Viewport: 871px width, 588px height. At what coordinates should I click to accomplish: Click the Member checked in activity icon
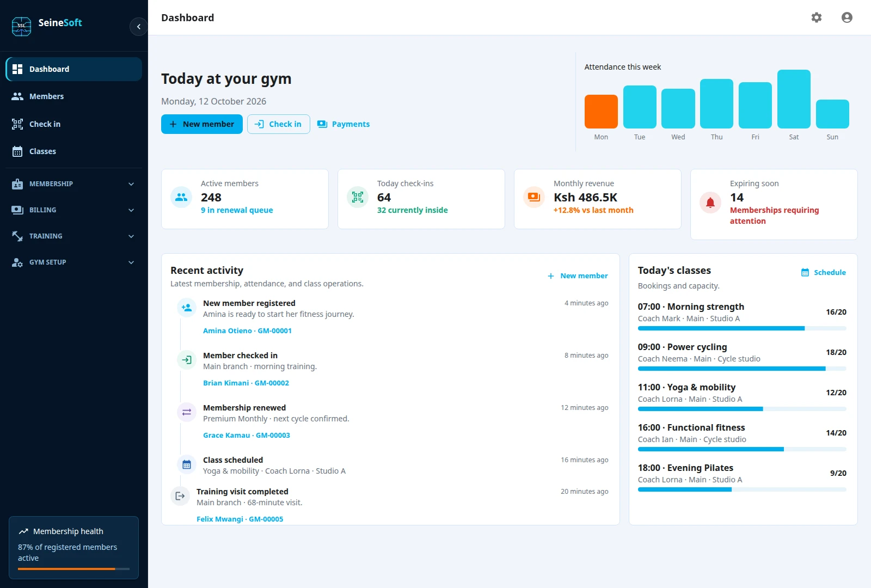click(x=187, y=360)
